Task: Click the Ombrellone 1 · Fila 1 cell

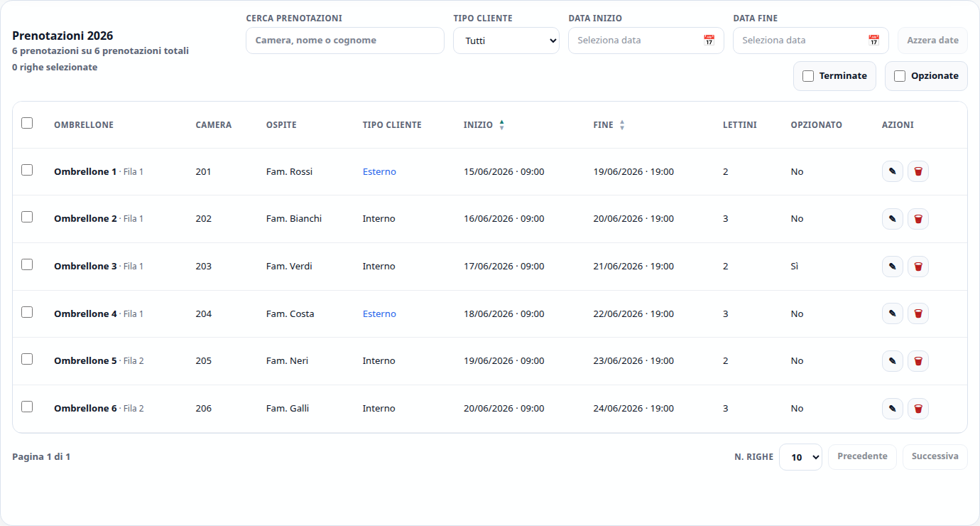Action: 99,172
